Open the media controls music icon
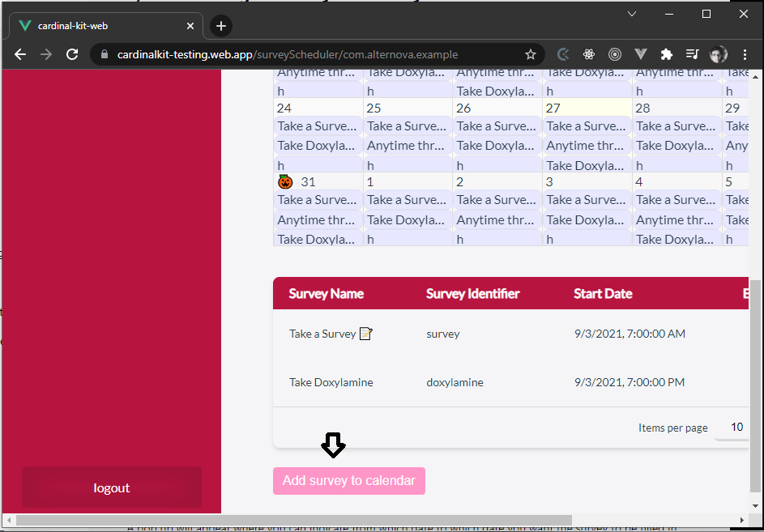This screenshot has width=764, height=532. click(x=692, y=55)
